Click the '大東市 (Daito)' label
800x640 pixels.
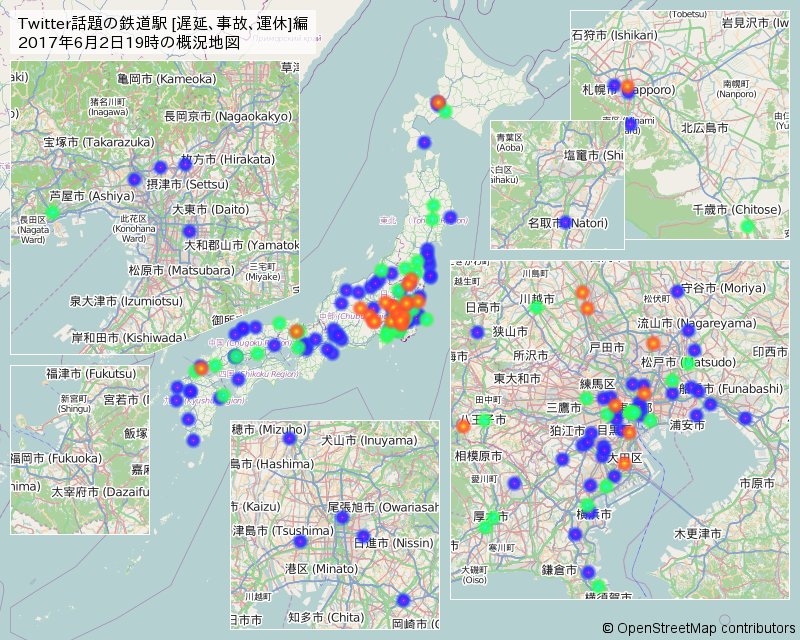[x=210, y=209]
